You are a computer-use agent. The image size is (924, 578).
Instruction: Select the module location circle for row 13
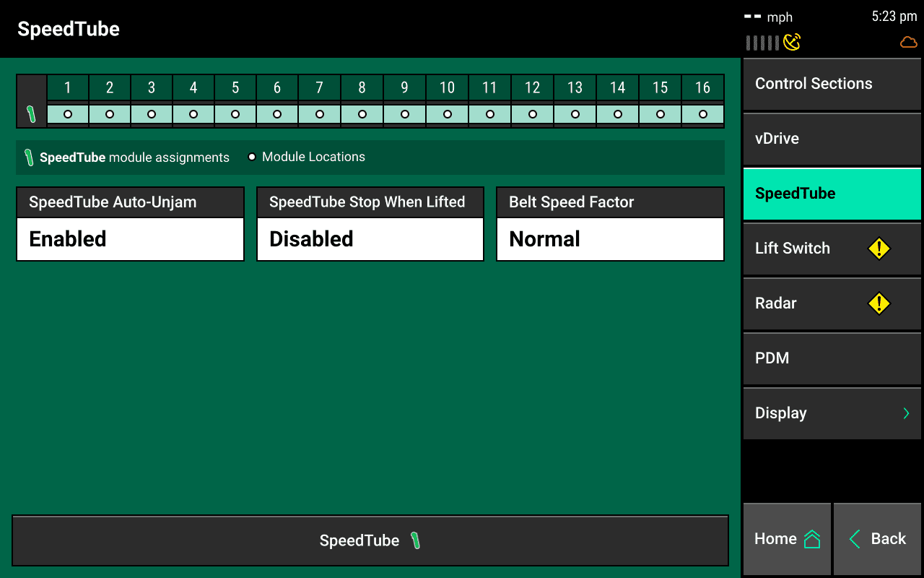pos(575,114)
